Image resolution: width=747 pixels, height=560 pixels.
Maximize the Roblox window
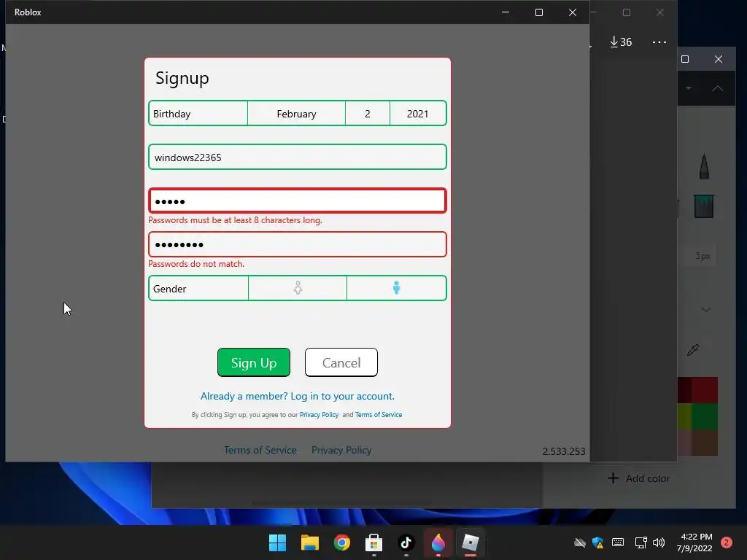539,12
